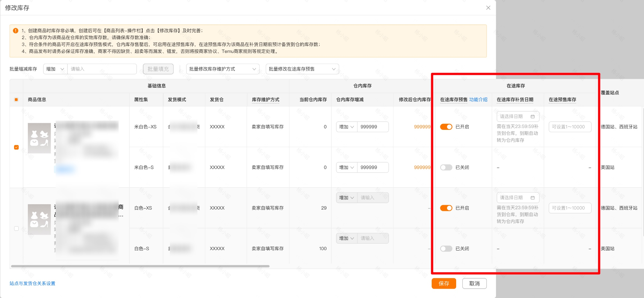The width and height of the screenshot is (644, 298).
Task: Open the 增加 dropdown next to 批量增减库存
Action: click(55, 69)
